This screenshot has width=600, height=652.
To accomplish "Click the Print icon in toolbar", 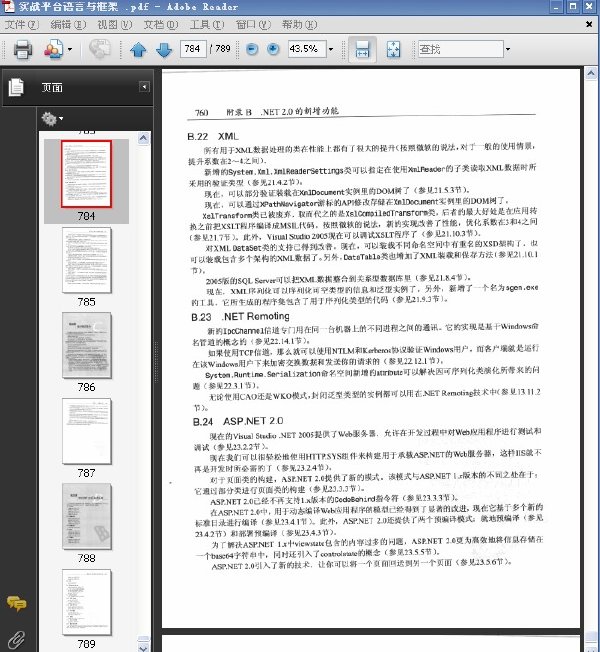I will [23, 49].
